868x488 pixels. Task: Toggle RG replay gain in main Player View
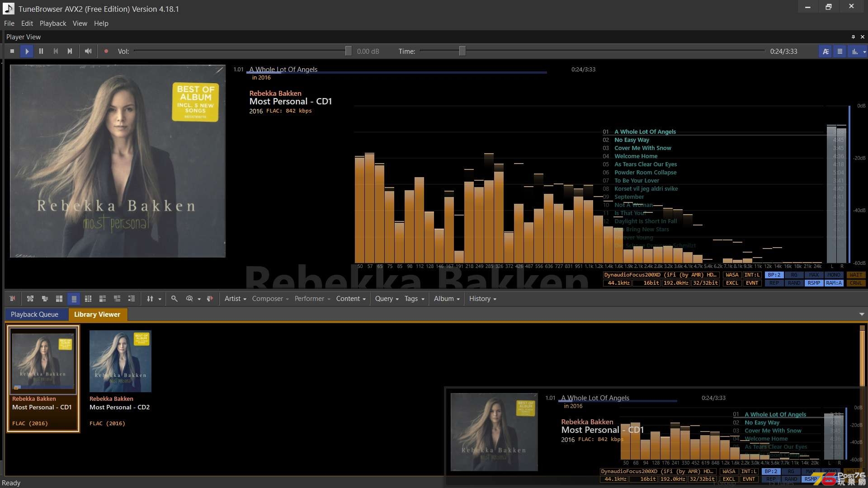(794, 275)
